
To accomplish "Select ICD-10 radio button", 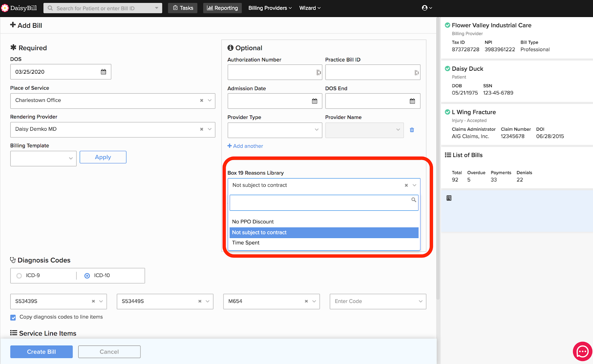I will click(87, 276).
